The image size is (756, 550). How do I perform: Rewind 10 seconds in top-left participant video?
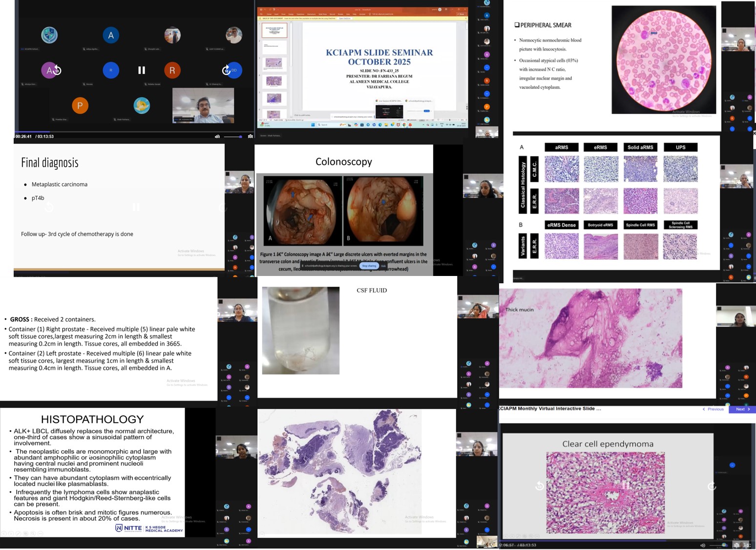[x=57, y=70]
